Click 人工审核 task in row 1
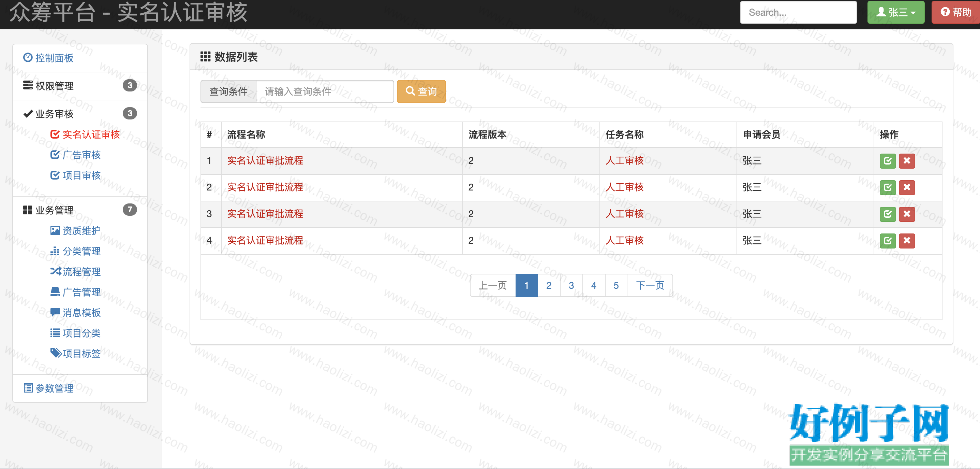980x469 pixels. 625,161
